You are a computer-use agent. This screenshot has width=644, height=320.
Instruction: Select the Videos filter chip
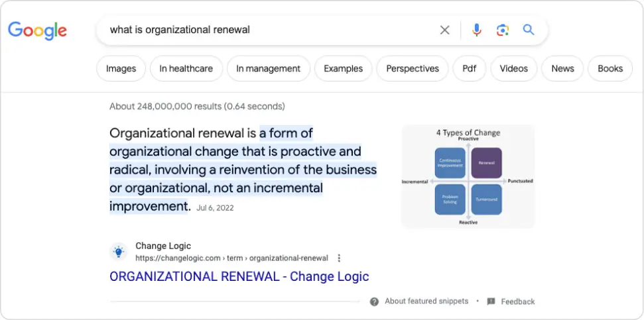point(514,68)
